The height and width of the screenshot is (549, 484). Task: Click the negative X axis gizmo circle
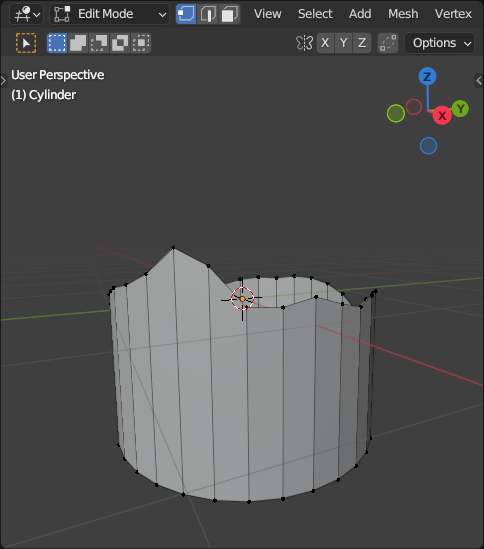[414, 107]
